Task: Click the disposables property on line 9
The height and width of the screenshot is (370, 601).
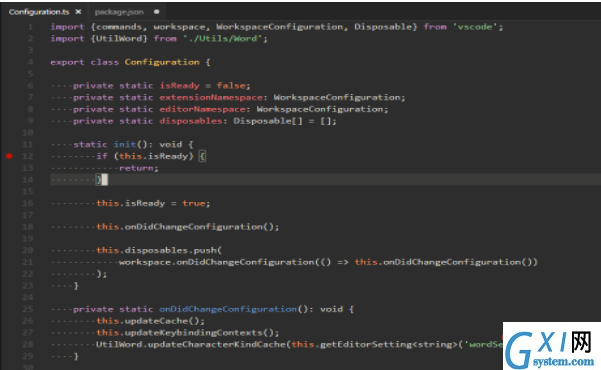Action: 190,121
